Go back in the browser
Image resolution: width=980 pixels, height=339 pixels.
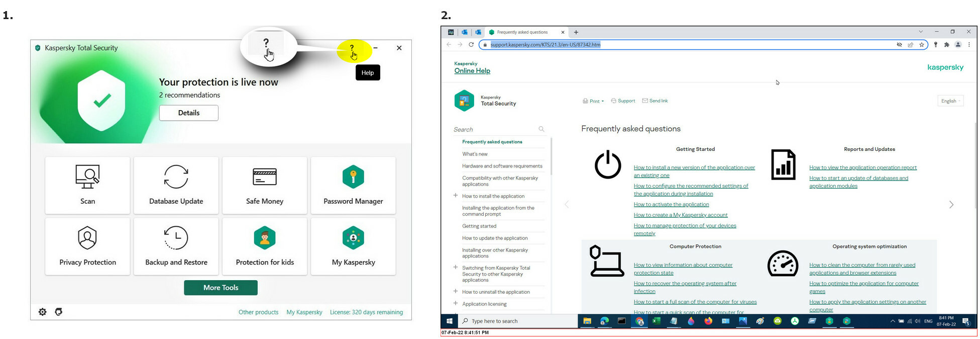[449, 45]
